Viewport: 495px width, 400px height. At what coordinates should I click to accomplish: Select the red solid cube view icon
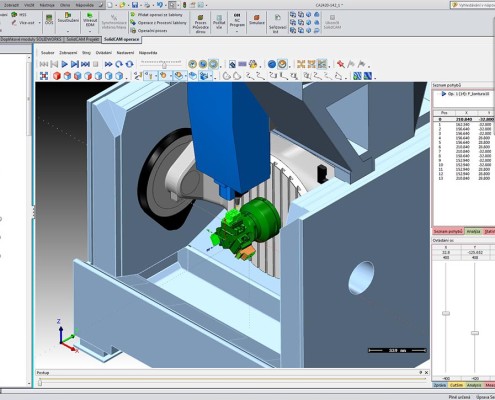[57, 76]
